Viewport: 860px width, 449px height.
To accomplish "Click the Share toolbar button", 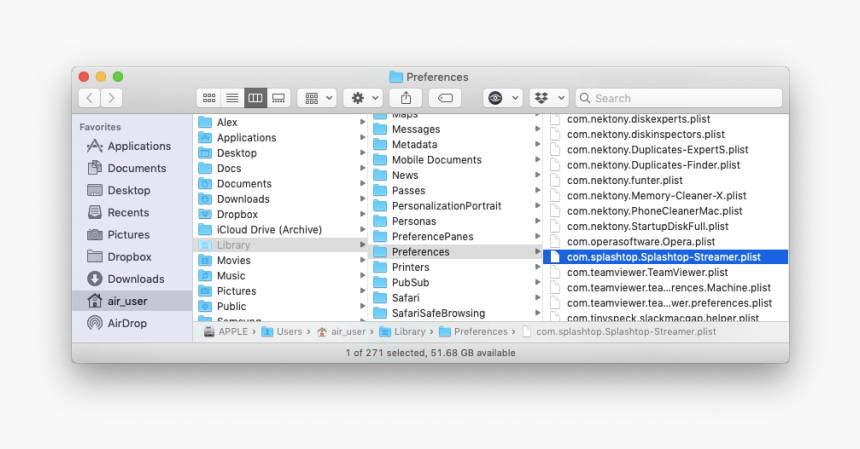I will point(406,98).
